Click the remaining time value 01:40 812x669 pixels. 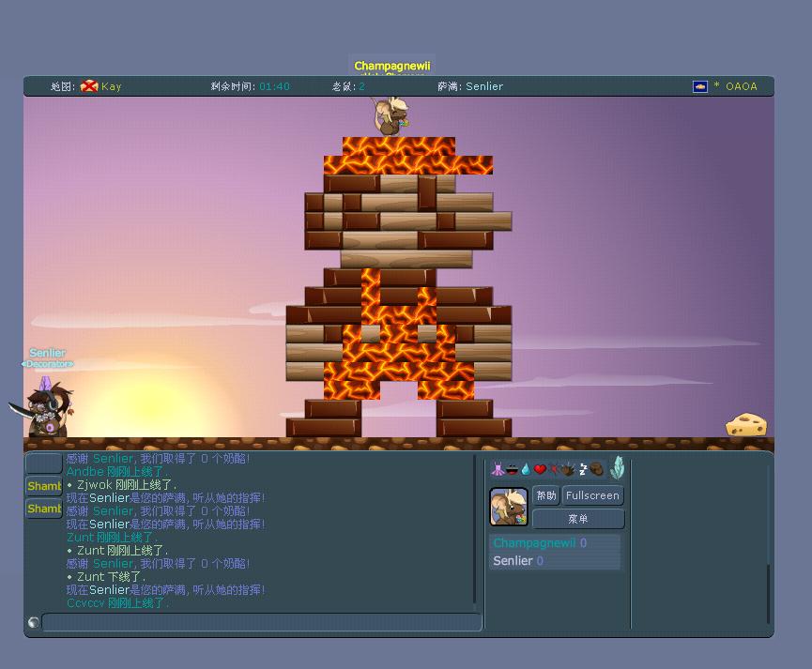point(274,86)
